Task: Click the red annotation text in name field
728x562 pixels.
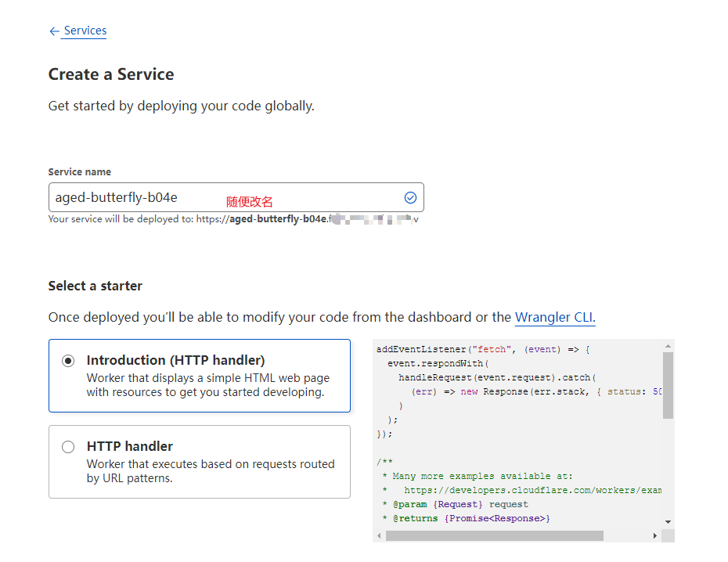Action: (250, 202)
